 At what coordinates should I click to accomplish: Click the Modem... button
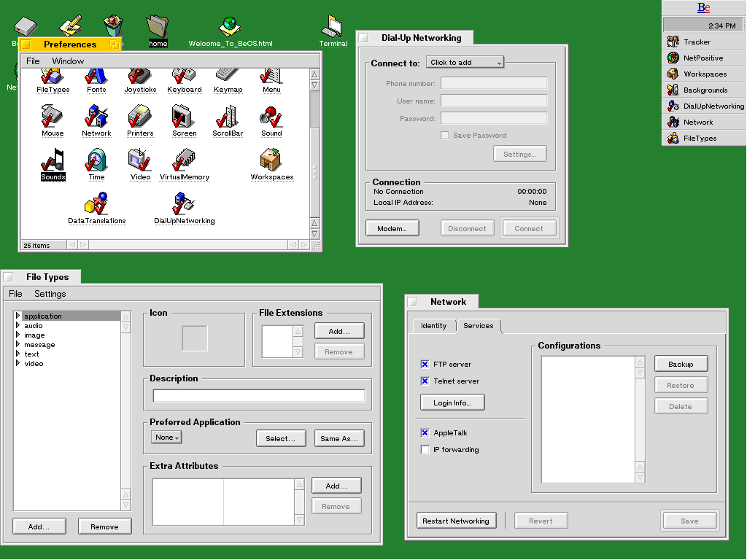392,229
